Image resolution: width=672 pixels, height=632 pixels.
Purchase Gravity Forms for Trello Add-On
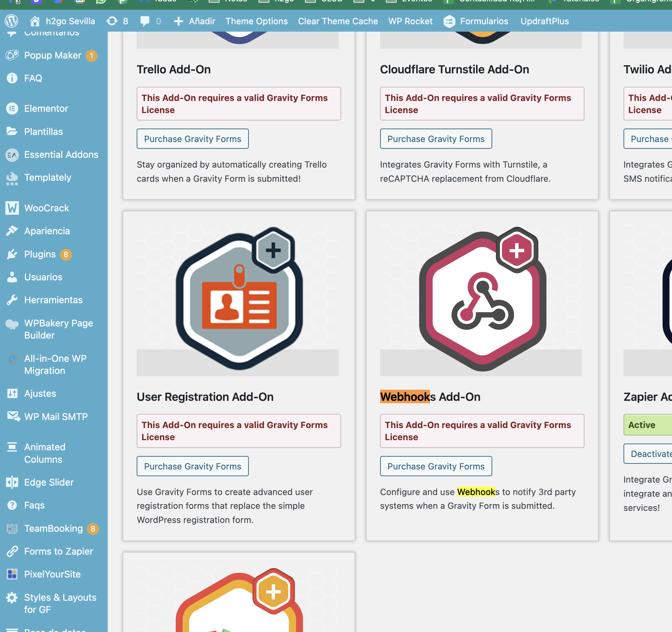pos(193,139)
